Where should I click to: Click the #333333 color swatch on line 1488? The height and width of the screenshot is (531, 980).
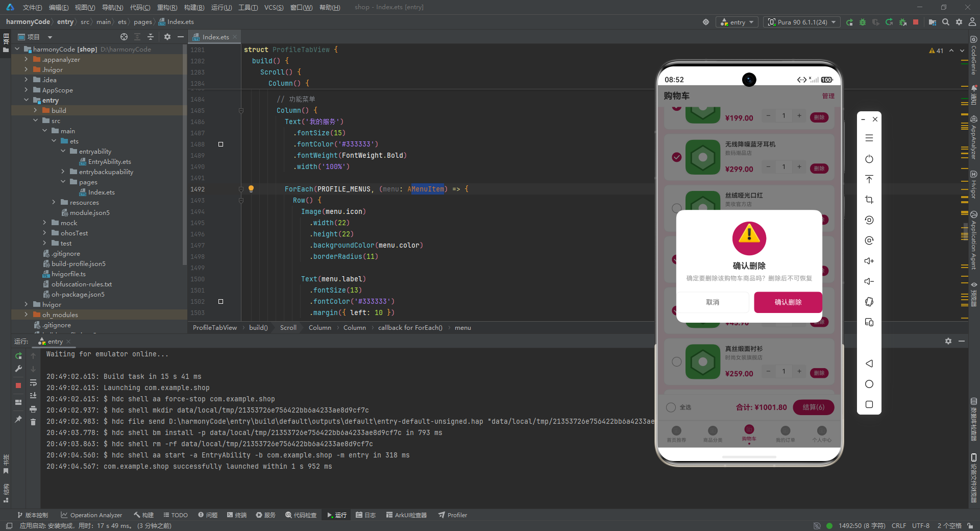[x=220, y=144]
